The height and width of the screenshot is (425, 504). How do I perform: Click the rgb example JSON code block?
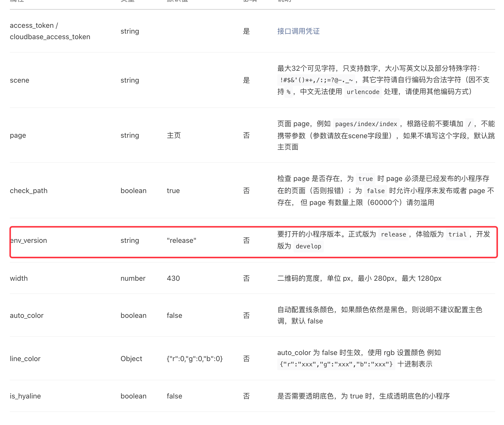click(x=336, y=364)
